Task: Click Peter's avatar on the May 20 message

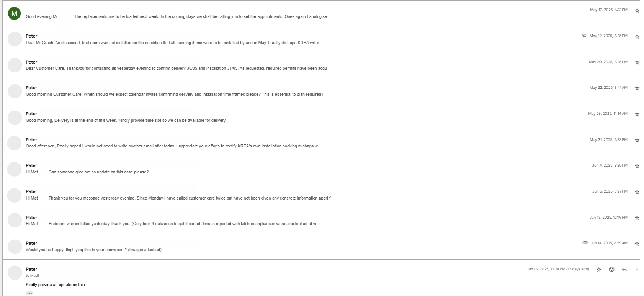Action: 15,65
